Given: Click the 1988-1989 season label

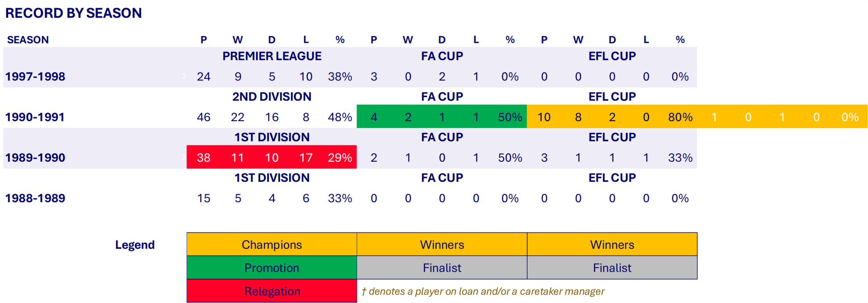Looking at the screenshot, I should pos(35,198).
